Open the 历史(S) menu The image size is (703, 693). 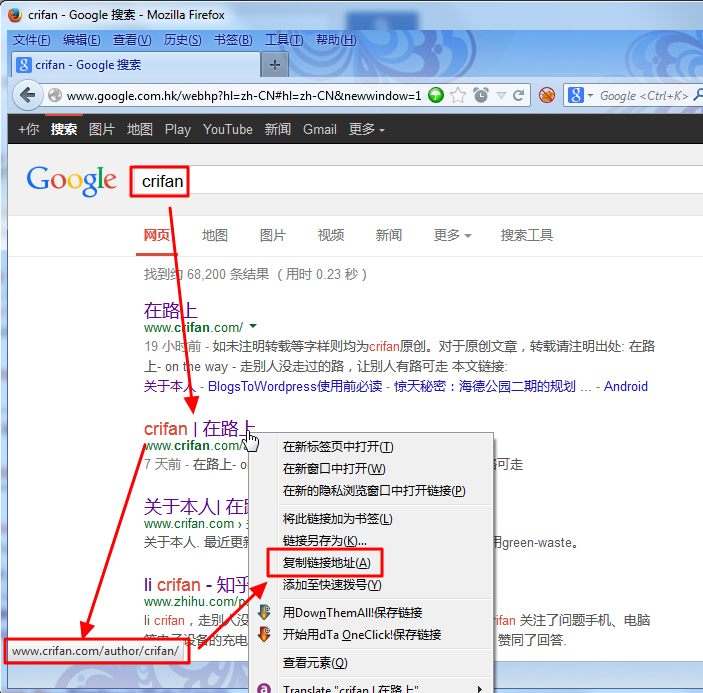(x=182, y=40)
